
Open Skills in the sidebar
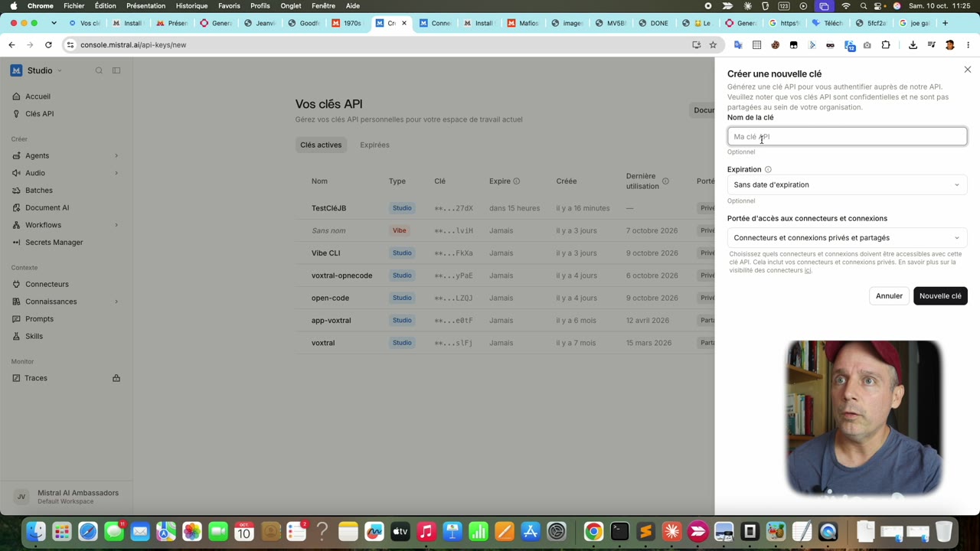coord(34,337)
